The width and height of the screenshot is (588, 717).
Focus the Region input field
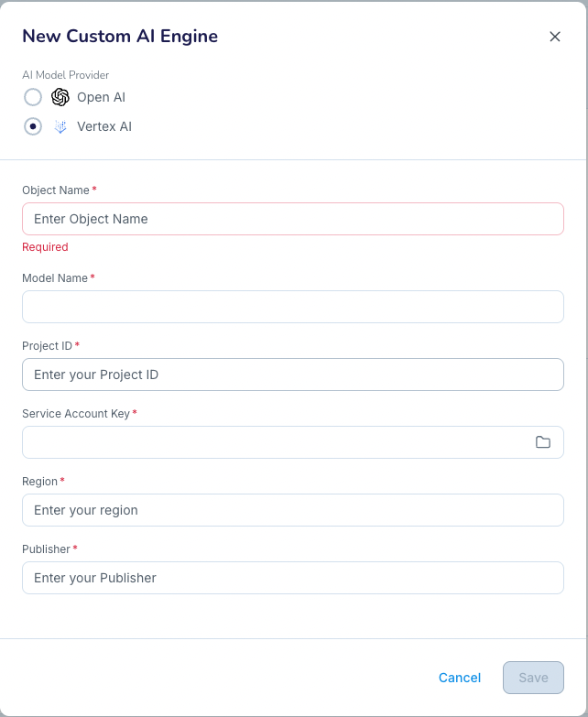(292, 510)
